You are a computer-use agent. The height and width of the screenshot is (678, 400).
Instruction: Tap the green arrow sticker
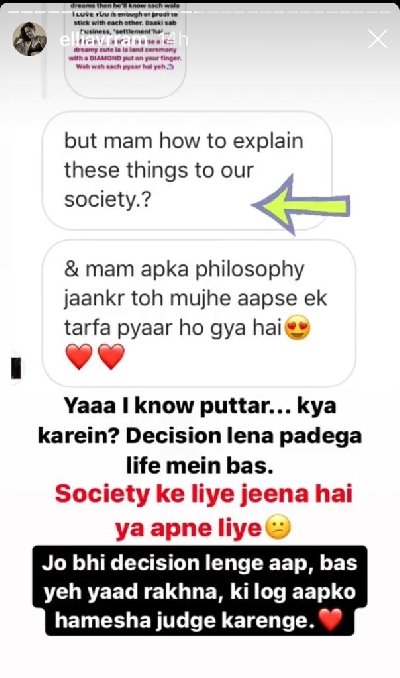click(301, 205)
